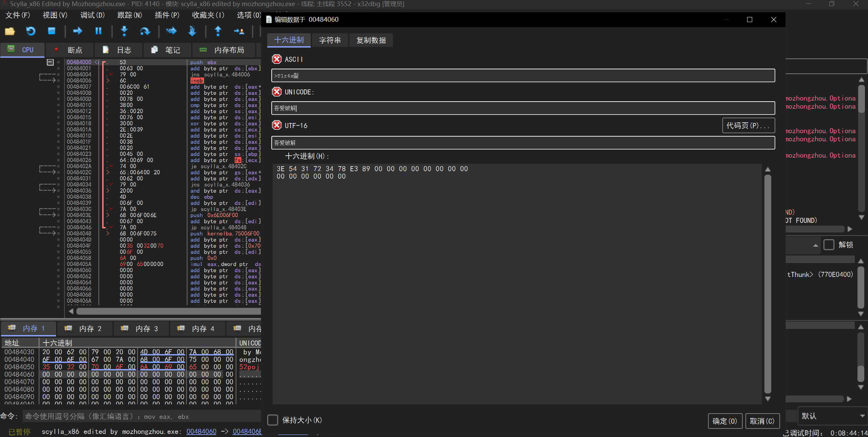Click inside the hex bytes editor area

pos(517,284)
